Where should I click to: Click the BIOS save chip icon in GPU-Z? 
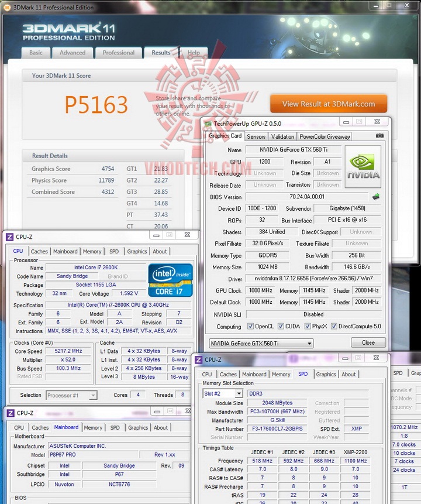(x=376, y=197)
